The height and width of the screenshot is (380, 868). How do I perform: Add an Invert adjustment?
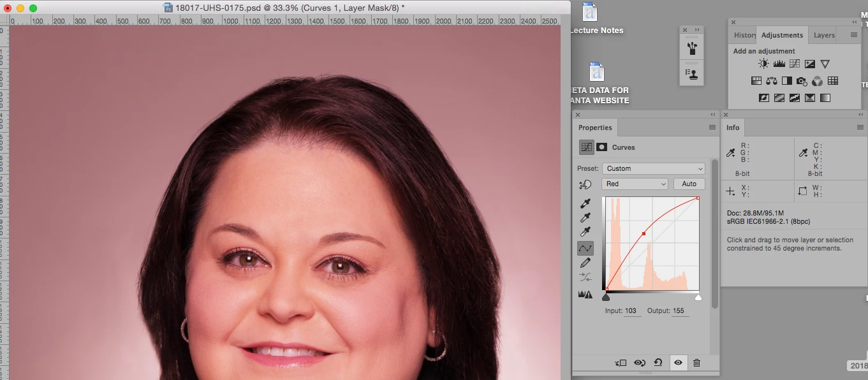pos(763,98)
